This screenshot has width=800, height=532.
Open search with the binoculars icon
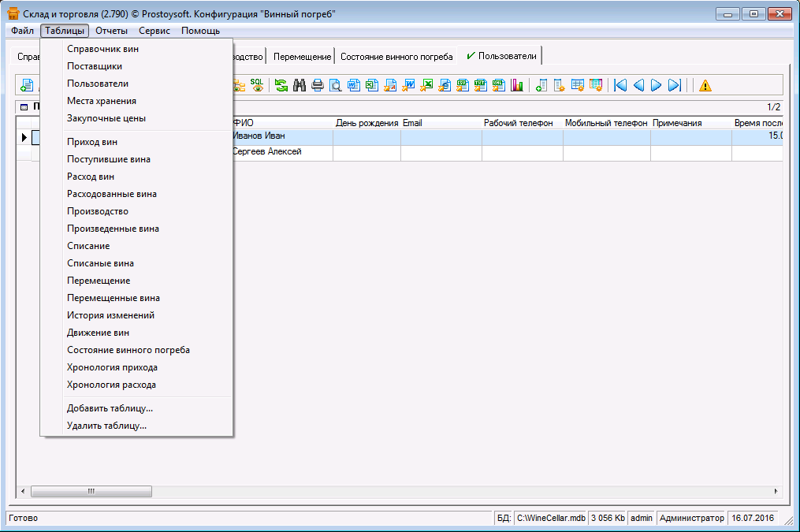300,85
